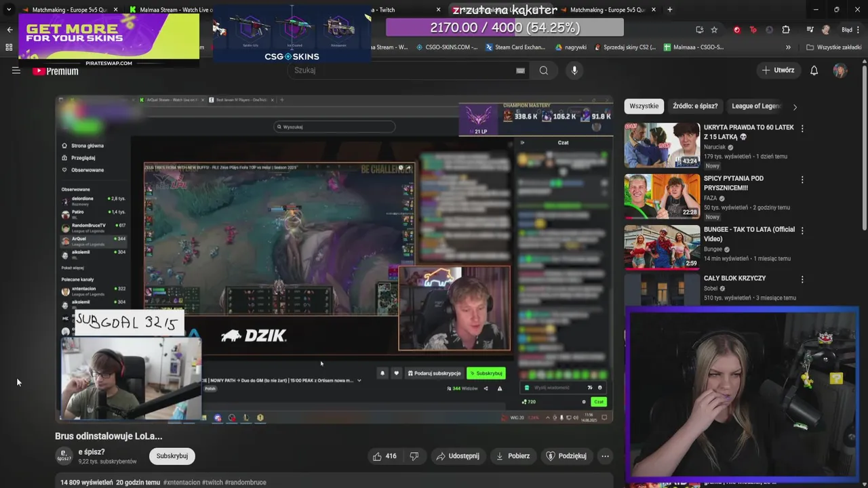This screenshot has width=868, height=488.
Task: Open CSGO-SKINS.COM bookmark
Action: tap(448, 47)
